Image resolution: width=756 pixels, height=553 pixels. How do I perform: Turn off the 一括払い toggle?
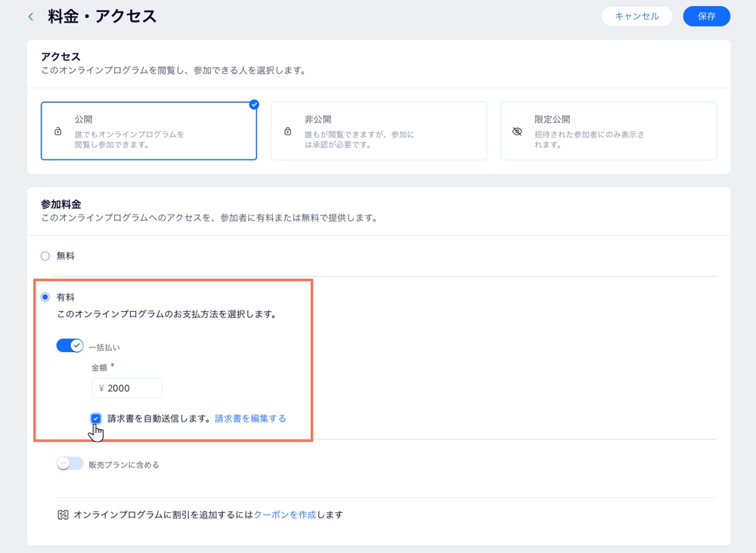click(x=70, y=345)
